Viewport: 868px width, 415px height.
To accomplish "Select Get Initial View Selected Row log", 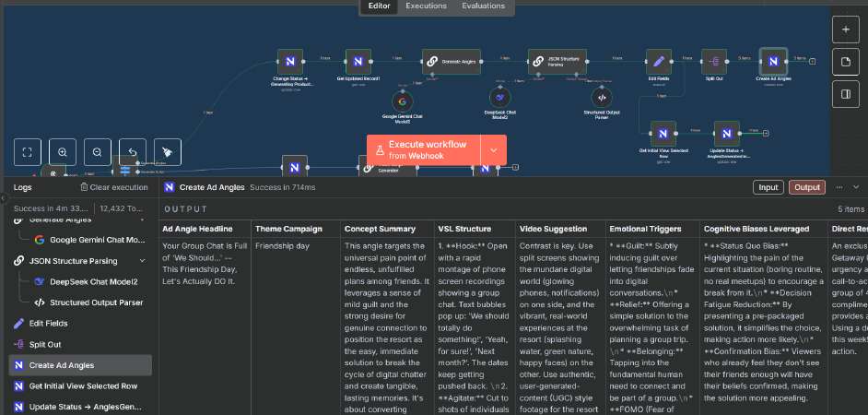I will tap(80, 386).
